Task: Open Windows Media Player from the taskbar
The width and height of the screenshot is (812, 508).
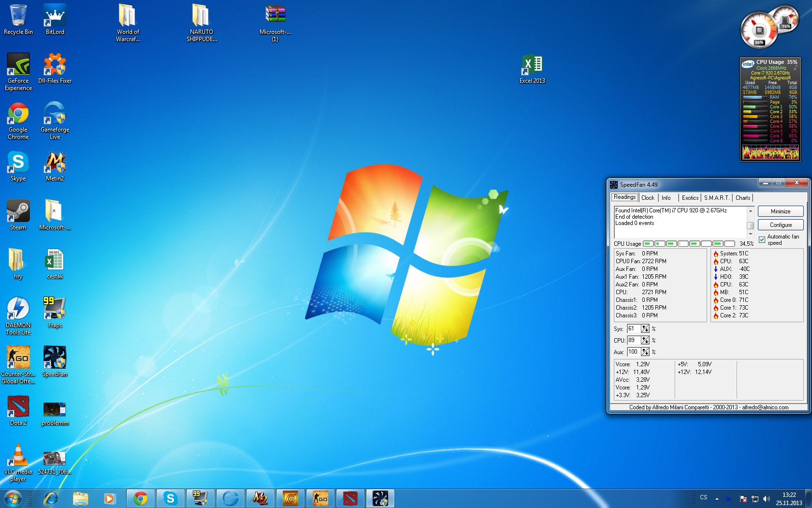Action: point(110,498)
